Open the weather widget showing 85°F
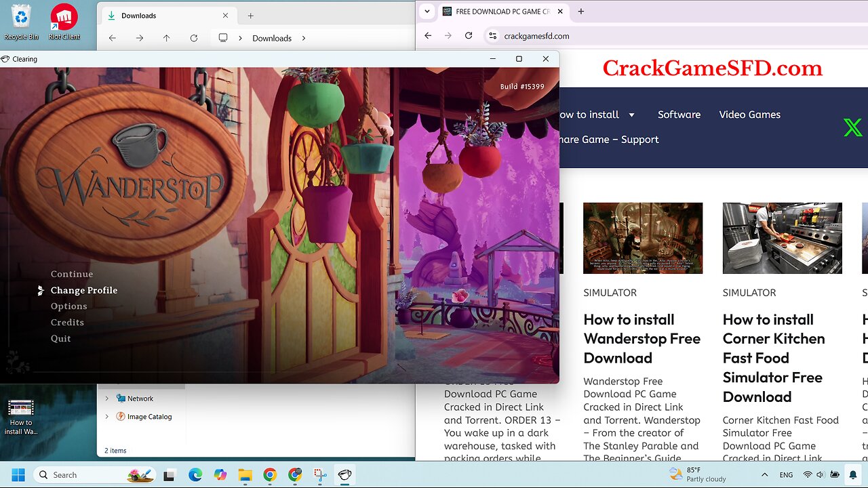The height and width of the screenshot is (488, 868). [698, 474]
